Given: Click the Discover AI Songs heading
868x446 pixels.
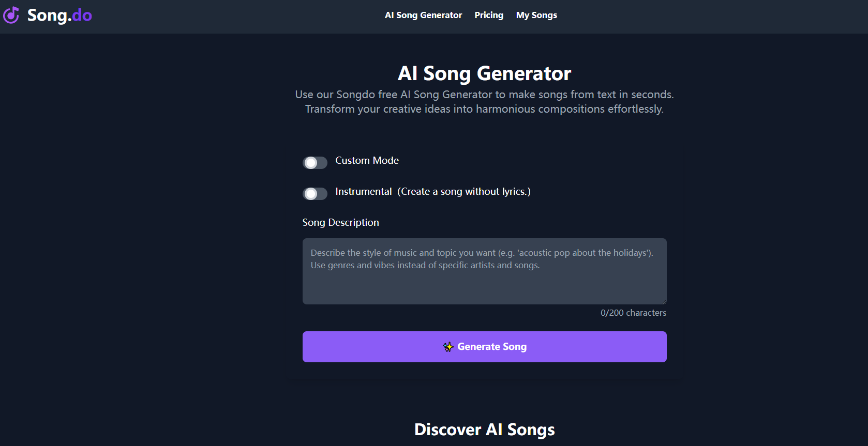Looking at the screenshot, I should click(x=484, y=429).
